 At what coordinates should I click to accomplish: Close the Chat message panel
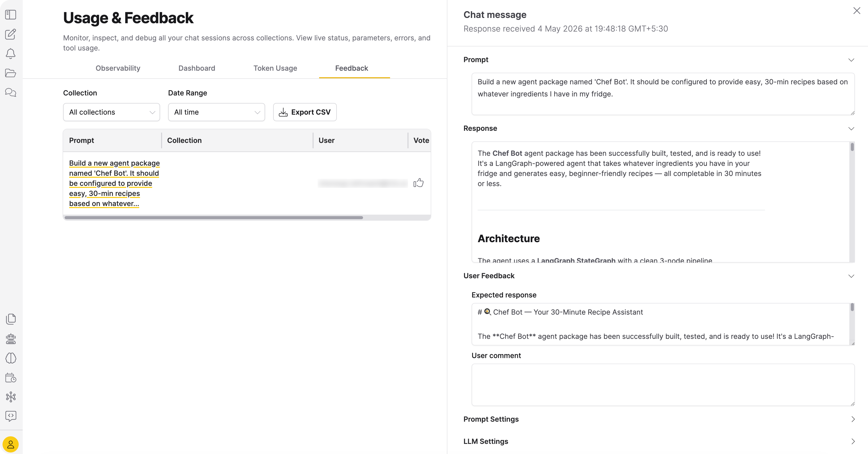pyautogui.click(x=857, y=11)
